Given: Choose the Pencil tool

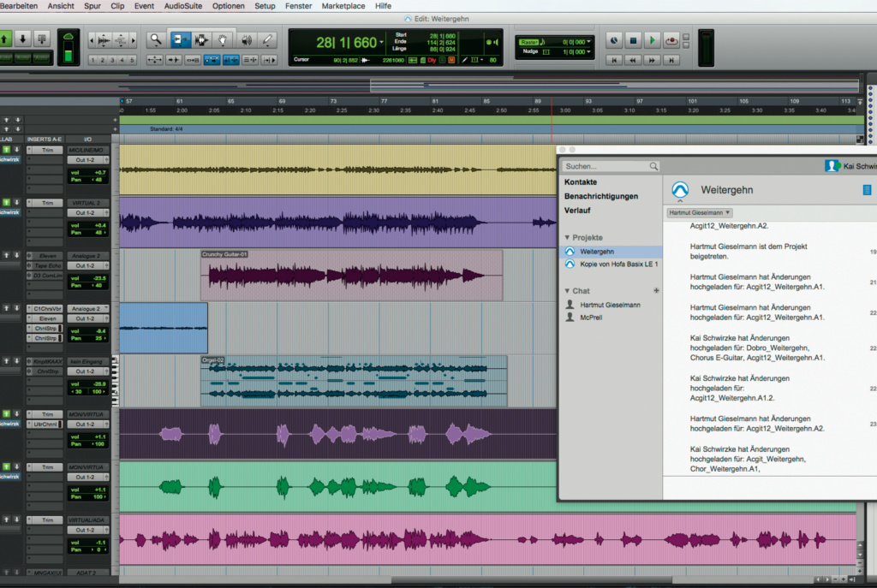Looking at the screenshot, I should [267, 39].
